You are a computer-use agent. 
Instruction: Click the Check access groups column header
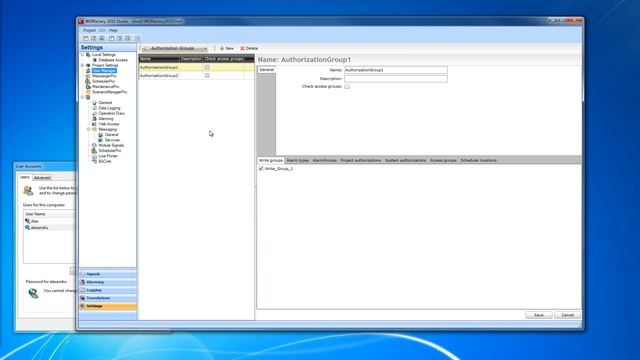tap(224, 59)
